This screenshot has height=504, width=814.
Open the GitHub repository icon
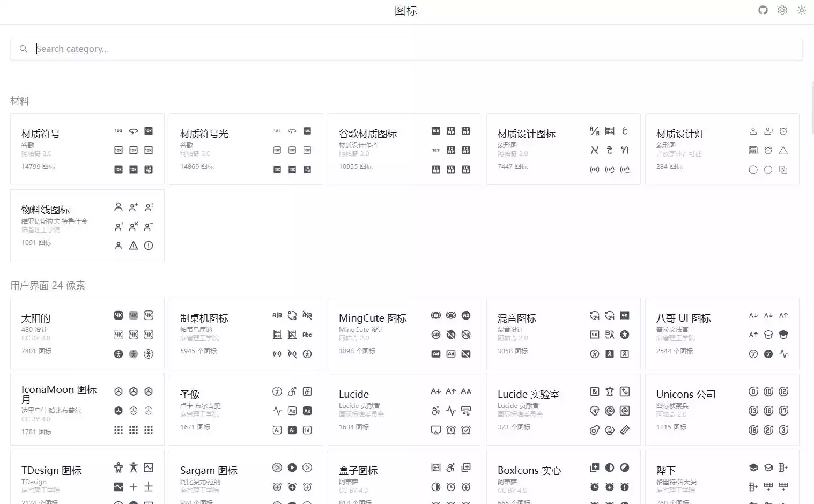coord(763,10)
